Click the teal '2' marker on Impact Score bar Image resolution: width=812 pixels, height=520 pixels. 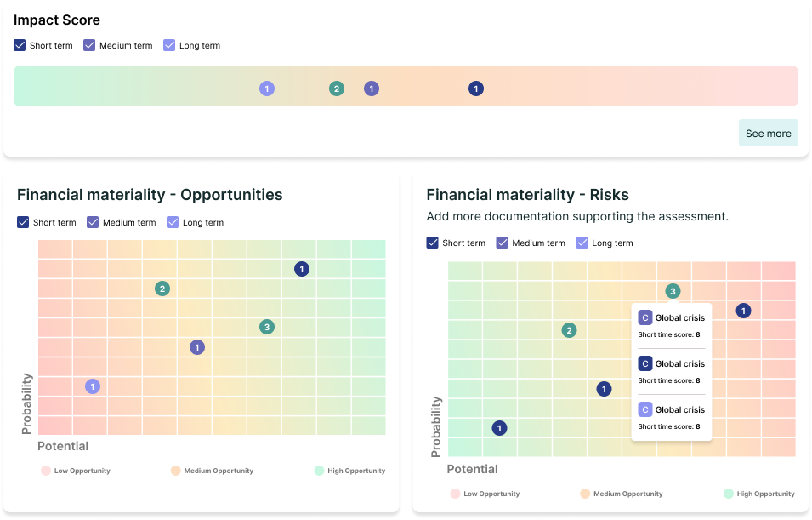[x=337, y=89]
